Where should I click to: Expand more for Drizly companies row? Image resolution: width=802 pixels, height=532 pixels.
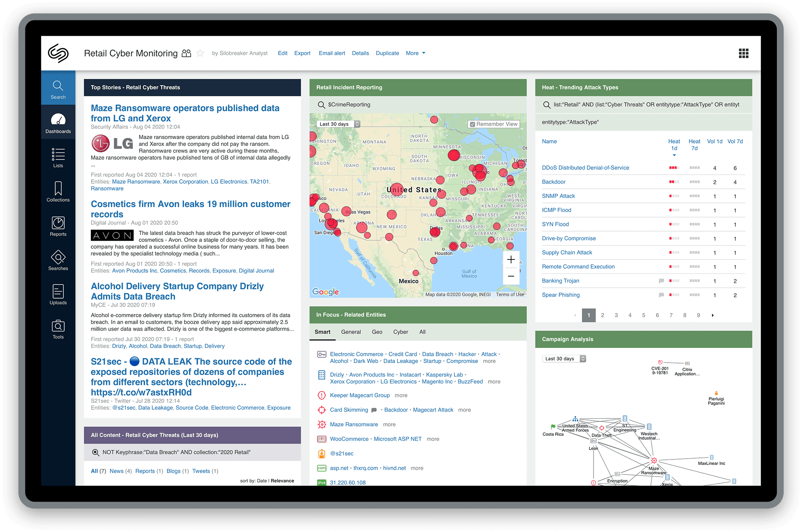pyautogui.click(x=494, y=382)
